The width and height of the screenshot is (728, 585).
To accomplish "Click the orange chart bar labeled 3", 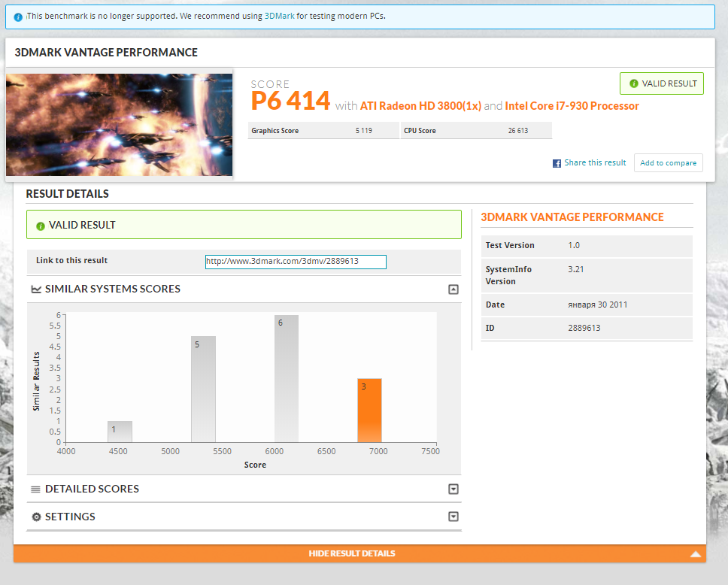I will (369, 411).
